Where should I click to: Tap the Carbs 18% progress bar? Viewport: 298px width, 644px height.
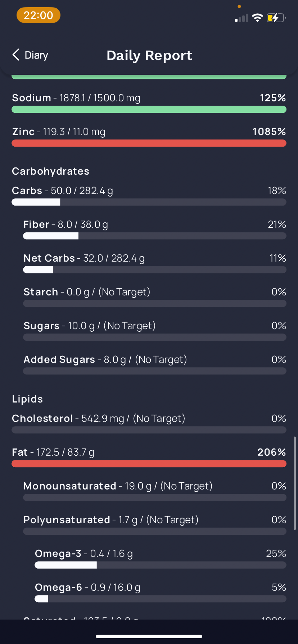(149, 202)
